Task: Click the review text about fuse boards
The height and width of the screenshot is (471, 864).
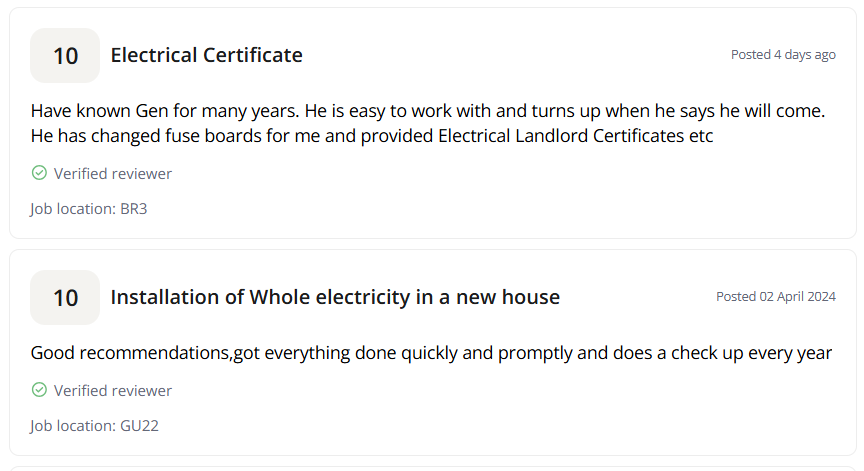Action: tap(372, 136)
